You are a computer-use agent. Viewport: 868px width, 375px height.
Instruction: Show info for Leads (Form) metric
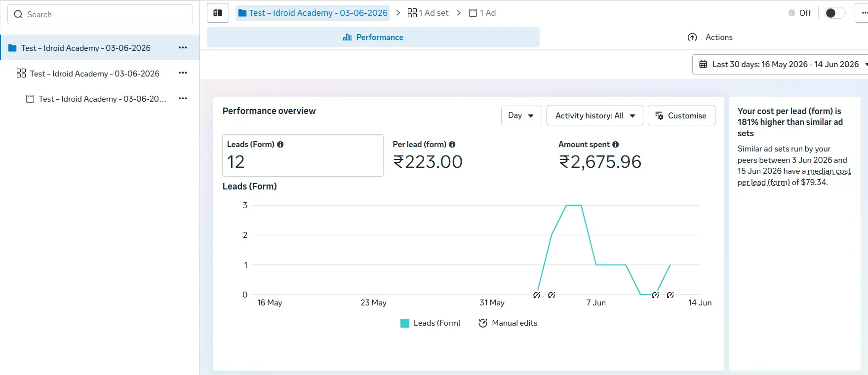pos(280,145)
